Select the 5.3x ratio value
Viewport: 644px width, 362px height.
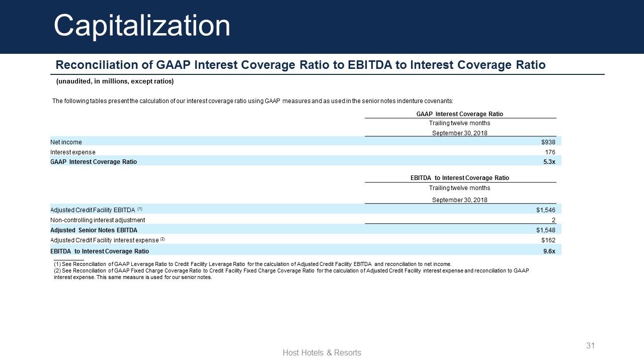549,162
